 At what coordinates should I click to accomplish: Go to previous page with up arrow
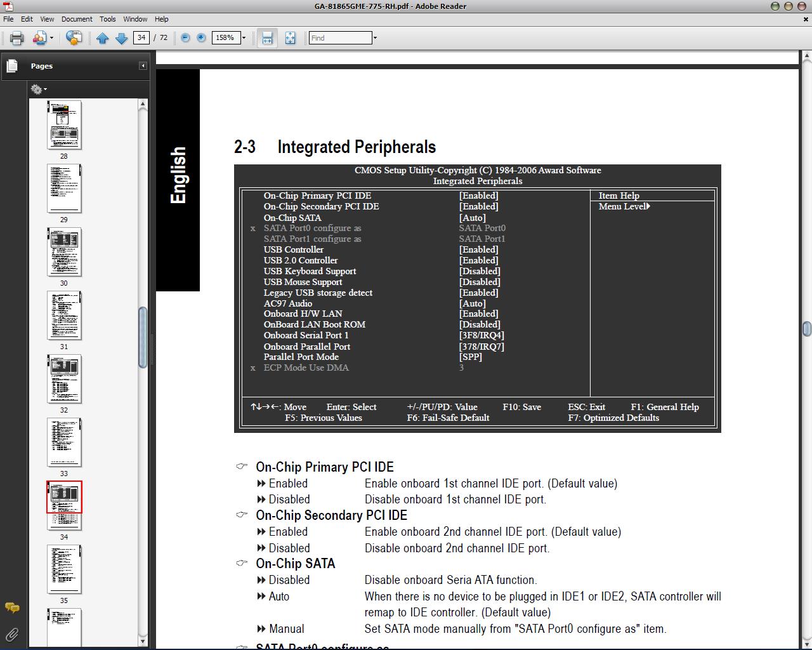pos(103,38)
